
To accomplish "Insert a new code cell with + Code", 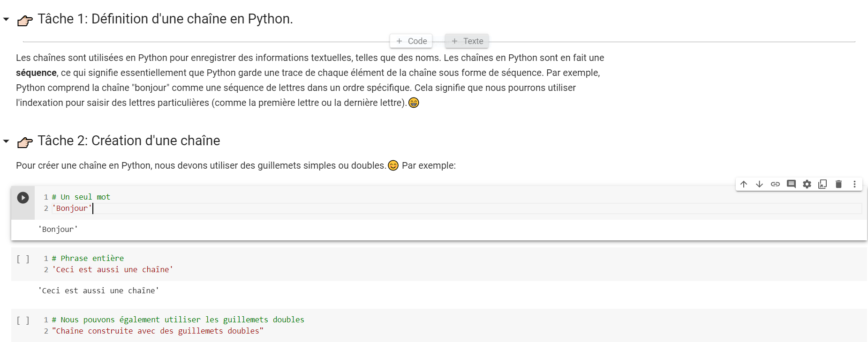I will point(411,41).
